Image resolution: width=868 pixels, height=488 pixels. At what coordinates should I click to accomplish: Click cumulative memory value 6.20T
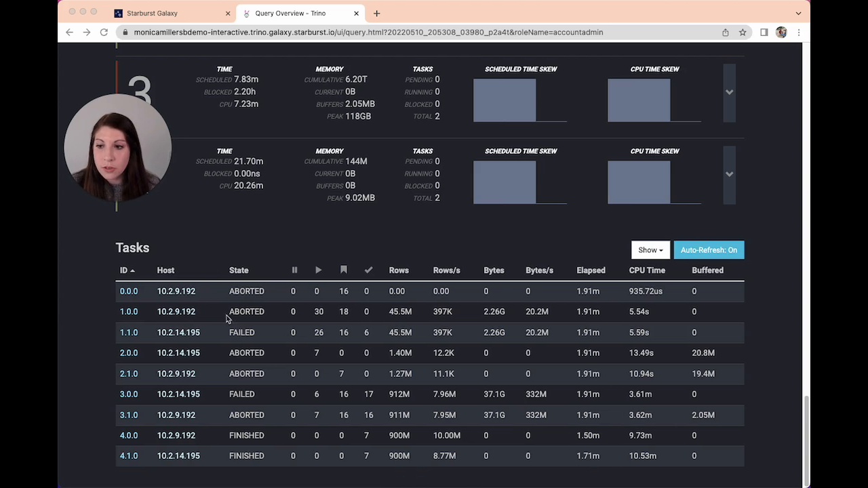coord(356,79)
